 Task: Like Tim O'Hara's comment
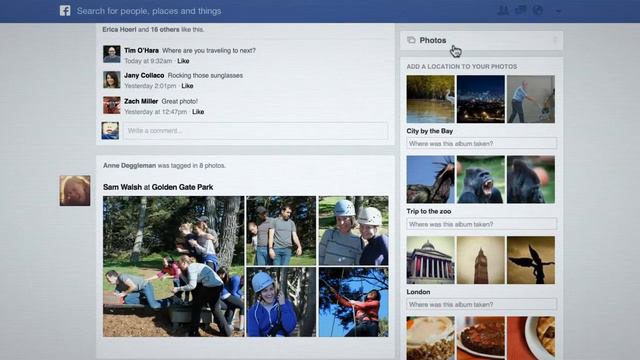click(183, 61)
